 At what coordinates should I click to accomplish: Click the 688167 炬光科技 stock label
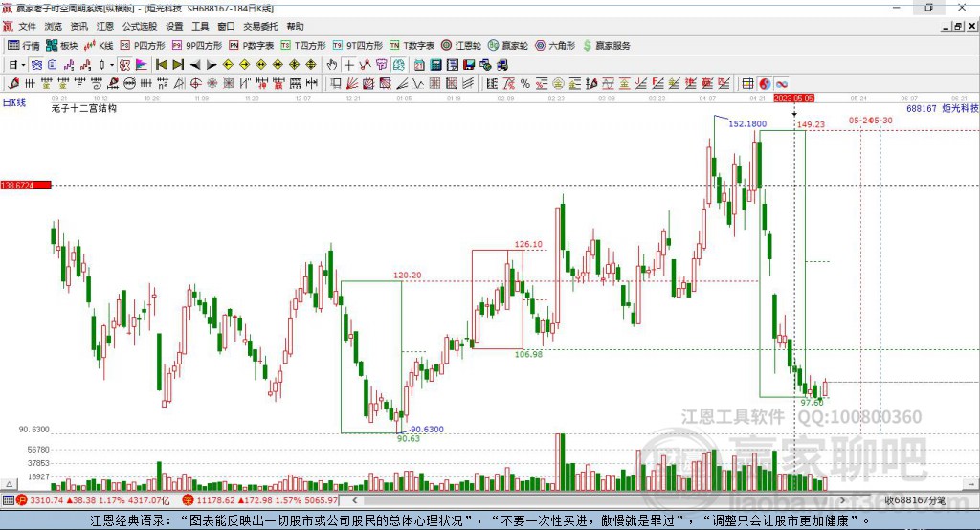(942, 108)
